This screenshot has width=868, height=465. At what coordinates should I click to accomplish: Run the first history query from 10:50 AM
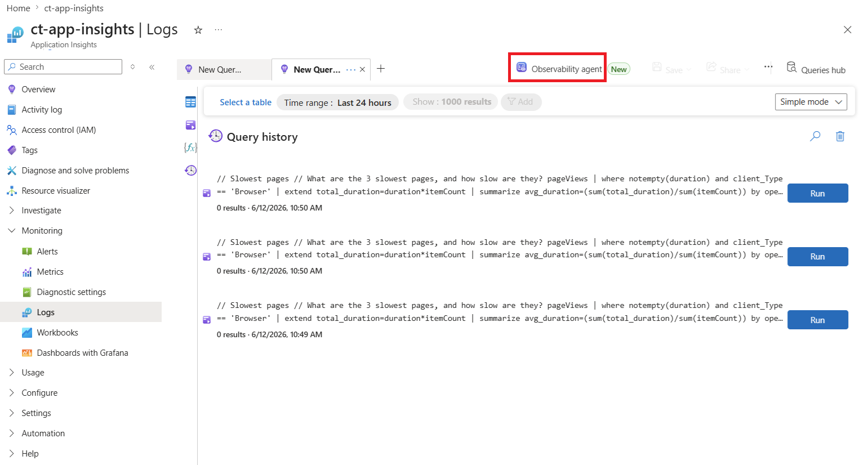[x=817, y=193]
